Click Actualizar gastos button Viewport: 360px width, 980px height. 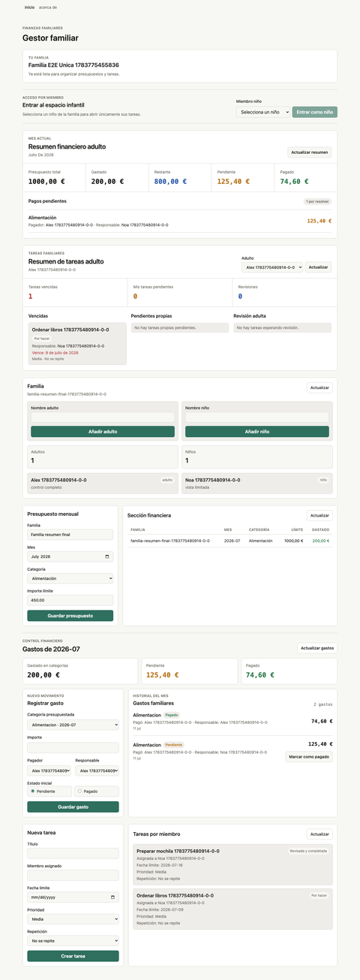[317, 648]
